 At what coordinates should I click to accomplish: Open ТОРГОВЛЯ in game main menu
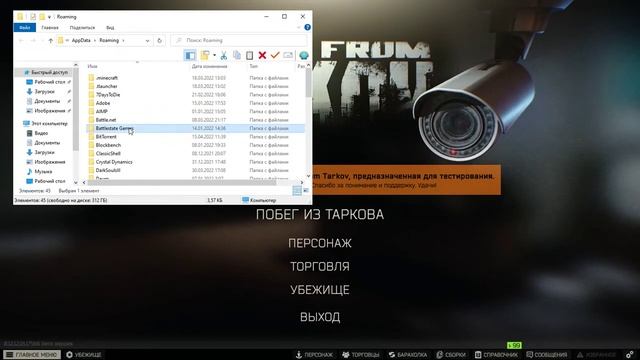click(320, 267)
